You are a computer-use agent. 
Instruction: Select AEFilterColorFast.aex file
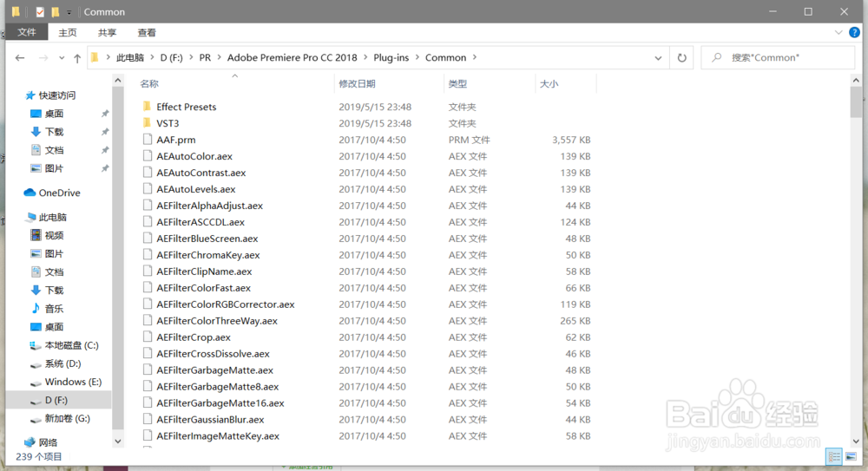[x=204, y=288]
